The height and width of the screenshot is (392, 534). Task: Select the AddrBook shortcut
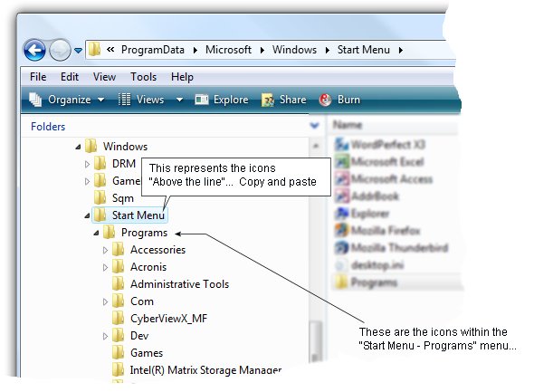[367, 196]
